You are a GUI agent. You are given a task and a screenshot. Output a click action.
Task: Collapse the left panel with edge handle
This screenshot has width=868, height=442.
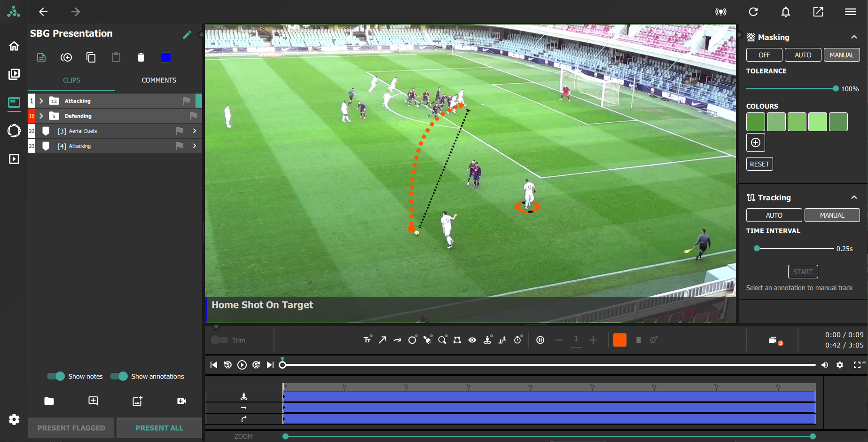[201, 35]
